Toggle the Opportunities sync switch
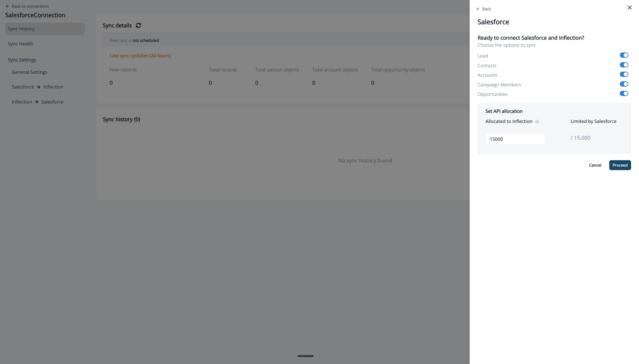The image size is (639, 364). [624, 93]
